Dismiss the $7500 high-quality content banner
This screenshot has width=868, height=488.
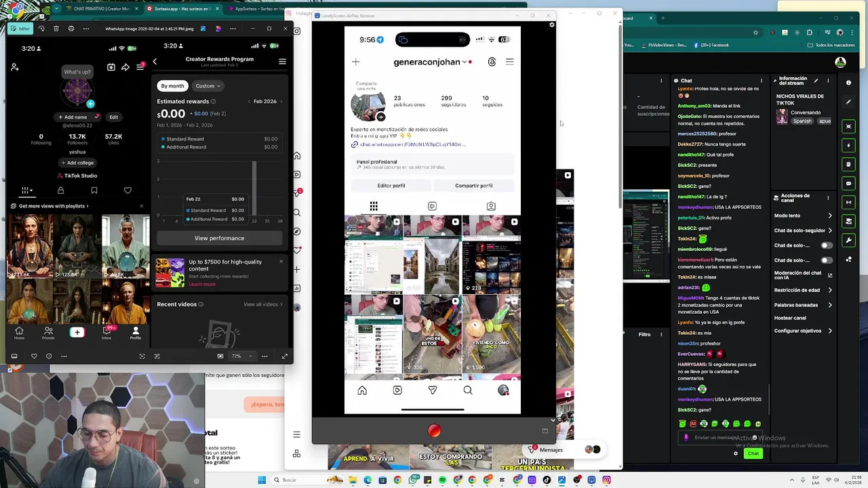point(281,262)
